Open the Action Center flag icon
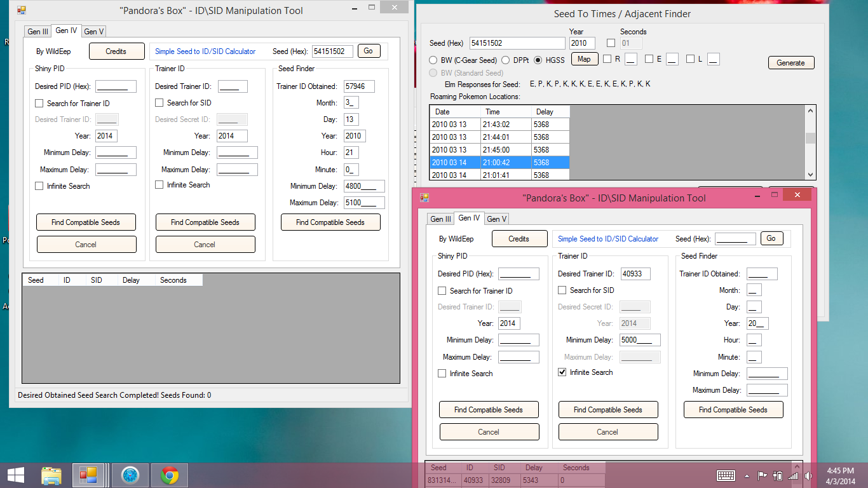 [x=762, y=475]
